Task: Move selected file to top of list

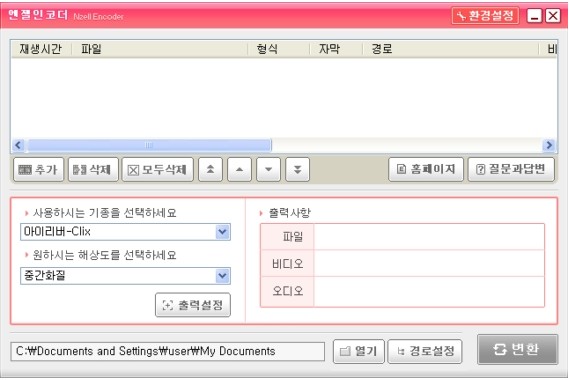Action: point(210,169)
